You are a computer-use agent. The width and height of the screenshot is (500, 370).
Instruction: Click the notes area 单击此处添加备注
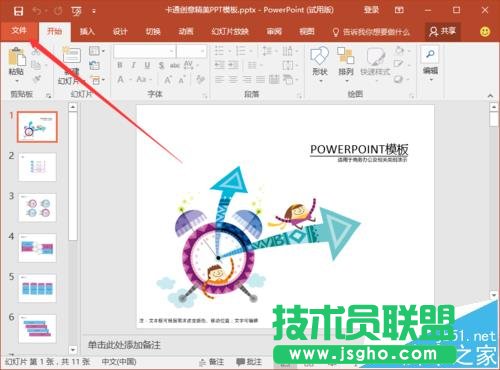coord(124,345)
